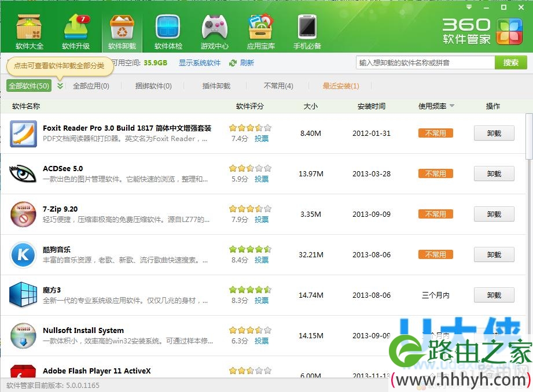
Task: Click the software list vertical scrollbar
Action: point(529,136)
